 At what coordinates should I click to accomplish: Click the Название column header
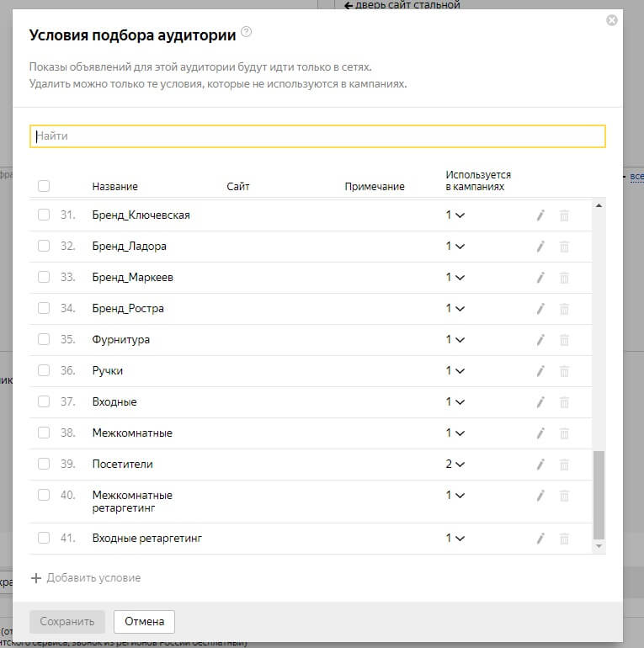point(115,187)
